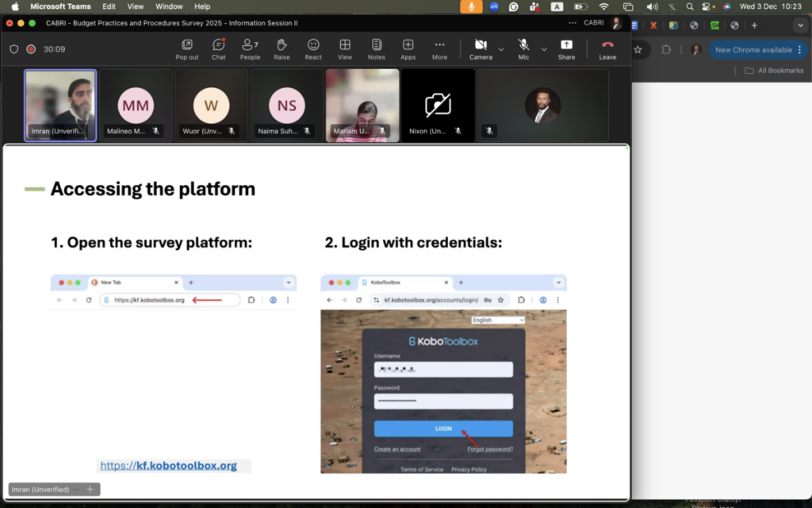Click the Username field in the slide

point(443,369)
